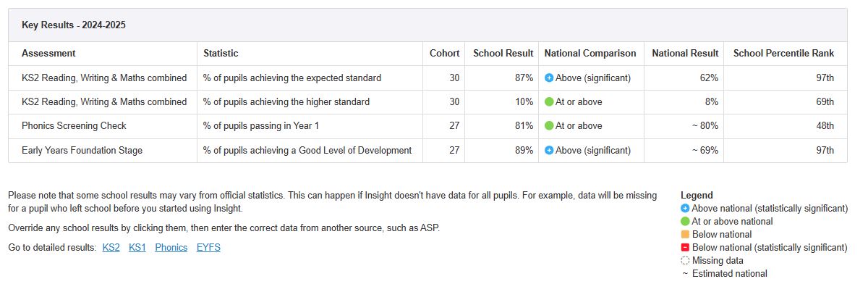This screenshot has width=868, height=292.
Task: Click the 10% school result cell
Action: click(x=524, y=102)
